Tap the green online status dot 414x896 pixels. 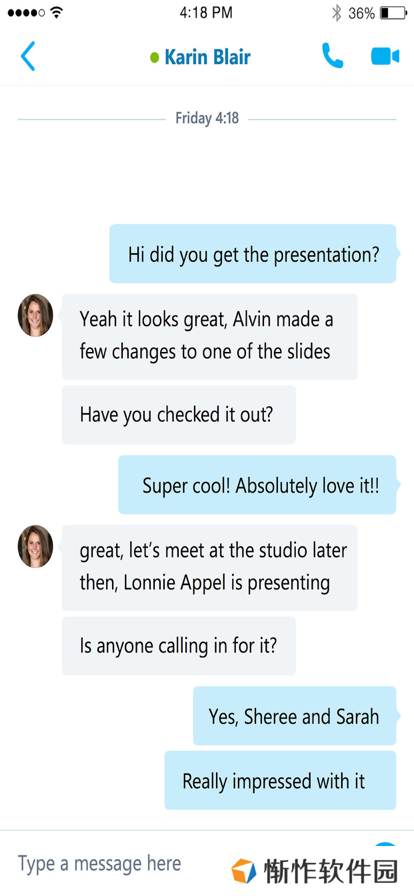point(154,57)
